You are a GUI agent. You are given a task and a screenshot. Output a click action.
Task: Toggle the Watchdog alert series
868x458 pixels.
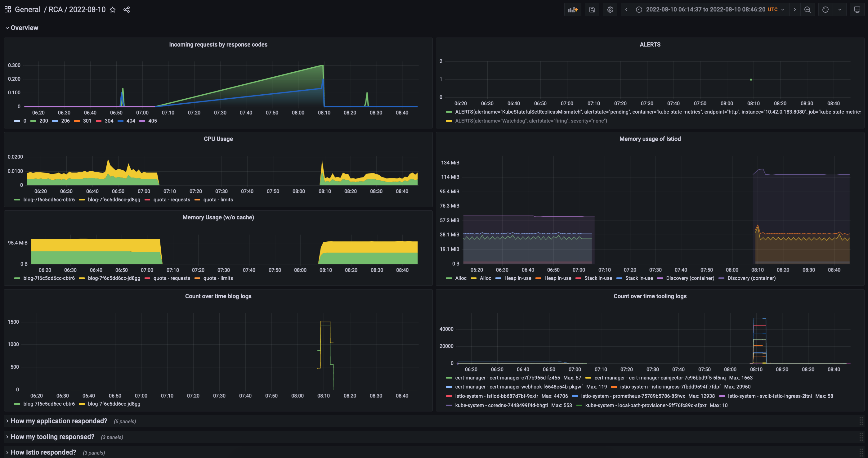531,121
